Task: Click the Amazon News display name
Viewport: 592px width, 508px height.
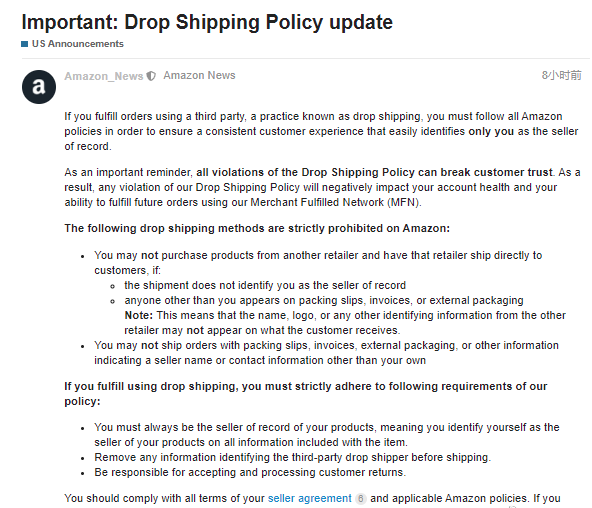Action: [x=199, y=75]
